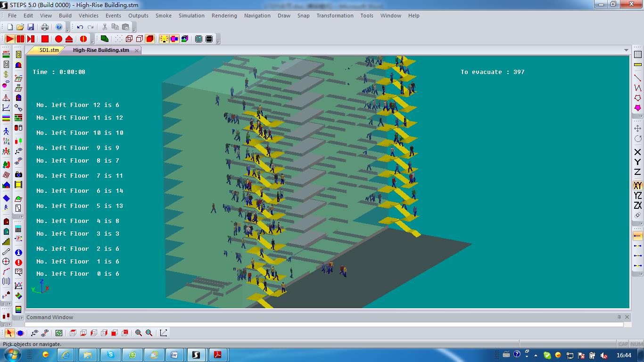Toggle the XY plane constraint button
This screenshot has height=362, width=644.
[x=638, y=185]
